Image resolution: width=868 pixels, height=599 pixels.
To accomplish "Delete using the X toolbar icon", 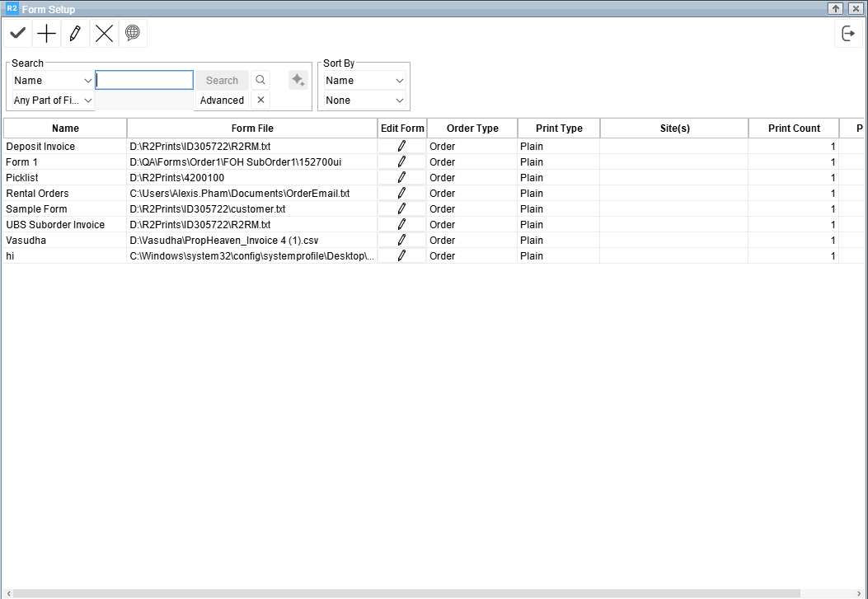I will click(104, 34).
